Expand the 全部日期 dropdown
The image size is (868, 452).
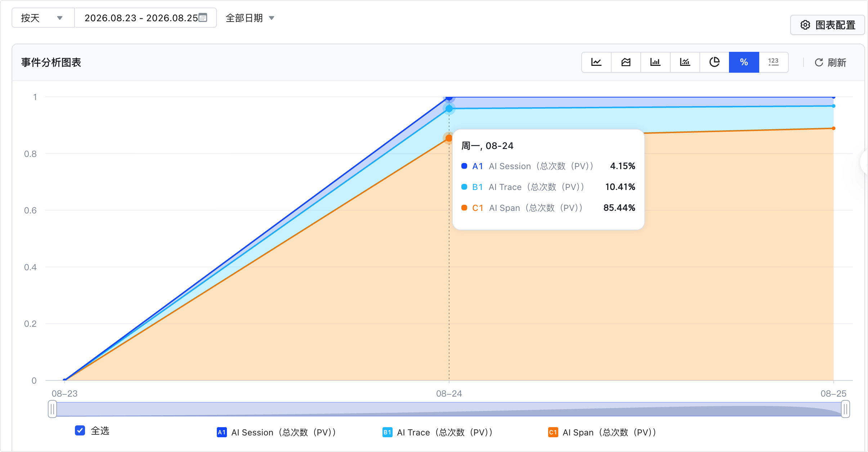tap(250, 18)
